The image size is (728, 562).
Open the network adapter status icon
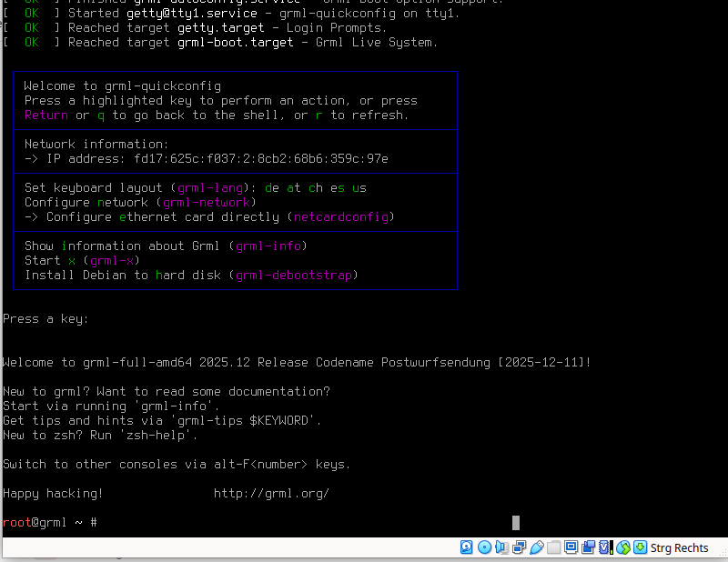[x=520, y=547]
